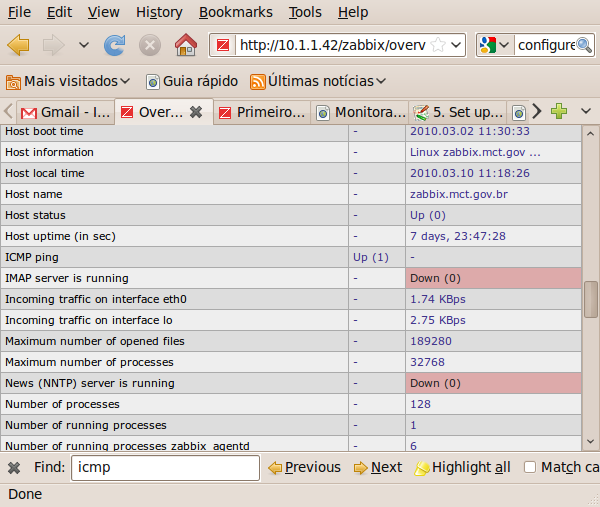Expand the URL bar history dropdown
Screen dimensions: 600x507
[456, 45]
